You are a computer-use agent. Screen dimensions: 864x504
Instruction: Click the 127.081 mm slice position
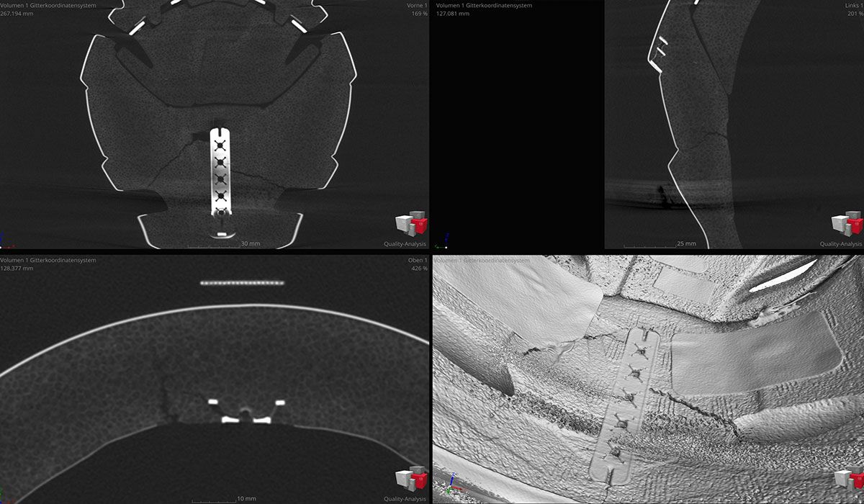click(452, 14)
